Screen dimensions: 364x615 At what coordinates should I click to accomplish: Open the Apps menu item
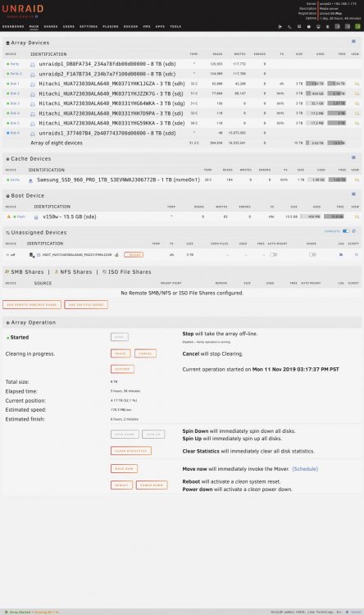(160, 27)
